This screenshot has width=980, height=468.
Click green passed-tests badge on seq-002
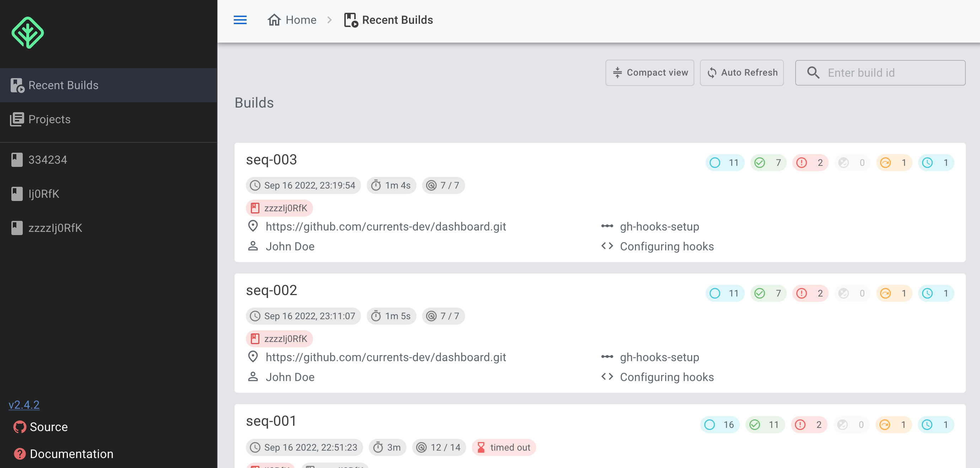[x=768, y=294]
